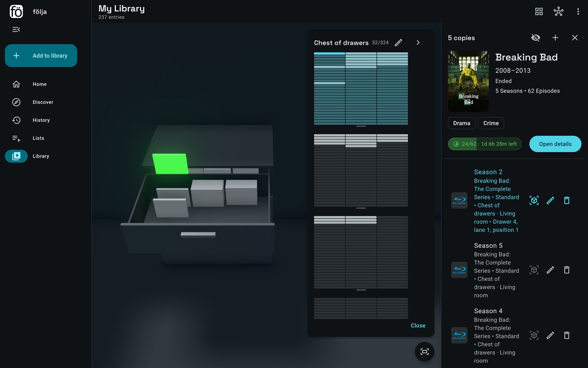Delete the Season 5 copy
Image resolution: width=588 pixels, height=368 pixels.
(x=567, y=270)
